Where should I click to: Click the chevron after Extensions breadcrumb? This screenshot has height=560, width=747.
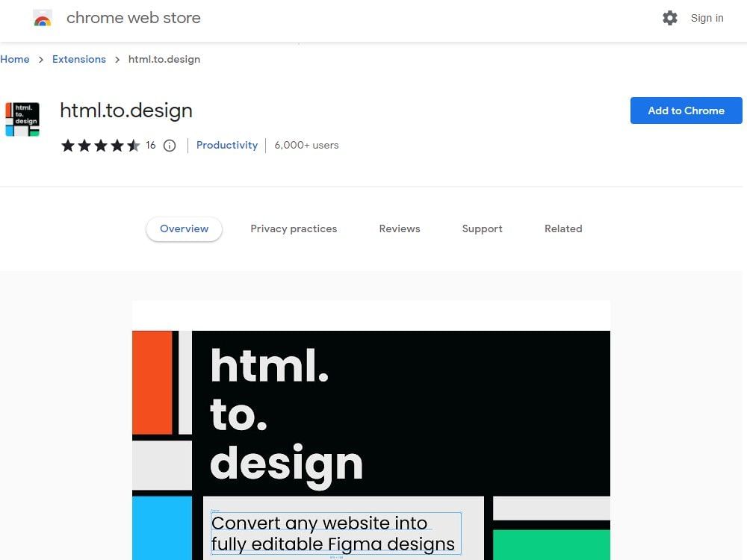pos(117,60)
